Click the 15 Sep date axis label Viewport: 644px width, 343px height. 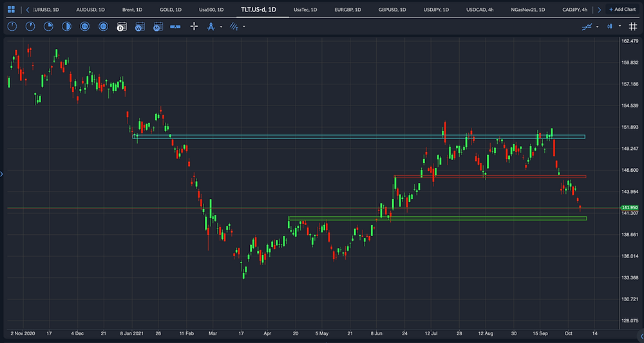540,333
